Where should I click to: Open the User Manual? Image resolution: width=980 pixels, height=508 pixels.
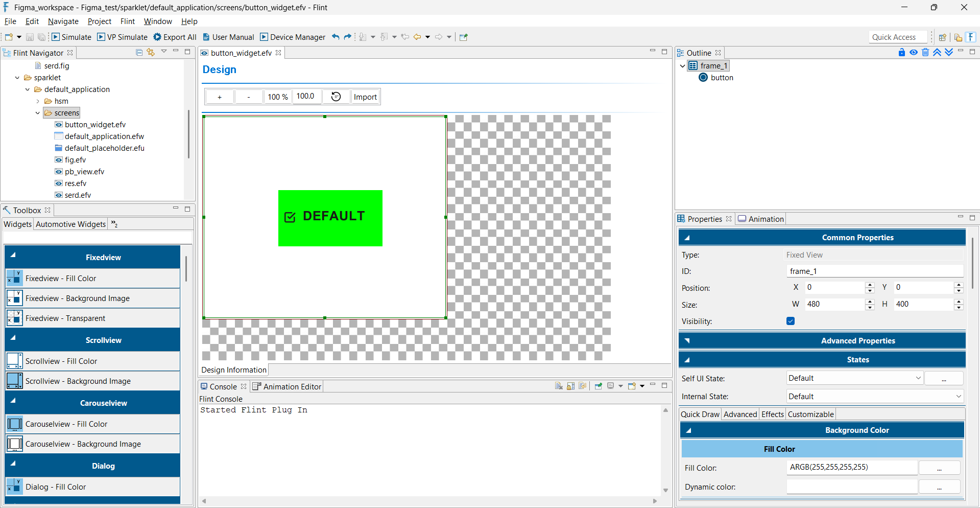pyautogui.click(x=228, y=37)
